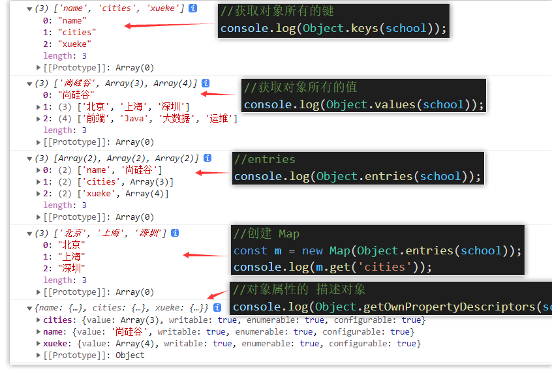Expand [[Prototype]] under the ['尚硅谷', Array(3), Array(4)] array

click(38, 142)
